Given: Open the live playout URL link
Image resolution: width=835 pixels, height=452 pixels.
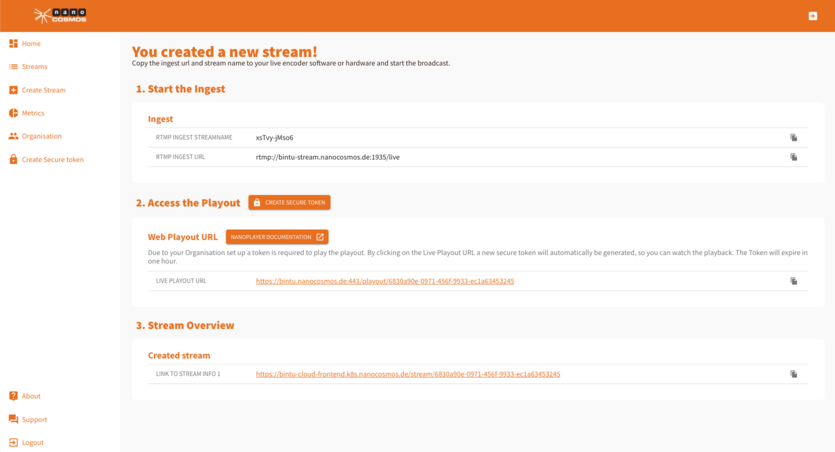Looking at the screenshot, I should 385,281.
